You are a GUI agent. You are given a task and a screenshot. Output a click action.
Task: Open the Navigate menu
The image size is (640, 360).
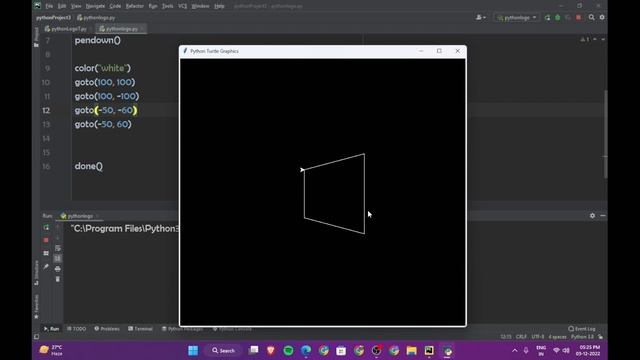[95, 6]
